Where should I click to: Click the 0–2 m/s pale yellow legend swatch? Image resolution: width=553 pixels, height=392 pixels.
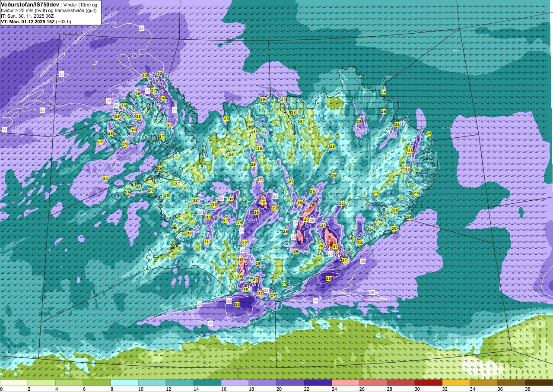coord(14,383)
